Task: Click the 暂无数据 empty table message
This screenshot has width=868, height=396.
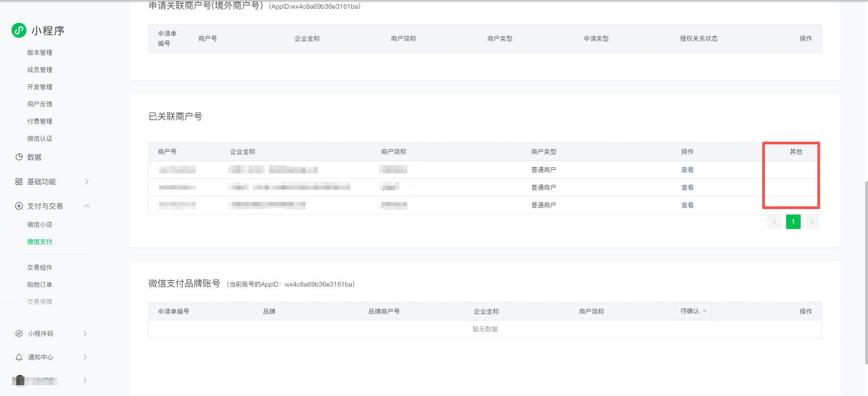Action: (x=485, y=329)
